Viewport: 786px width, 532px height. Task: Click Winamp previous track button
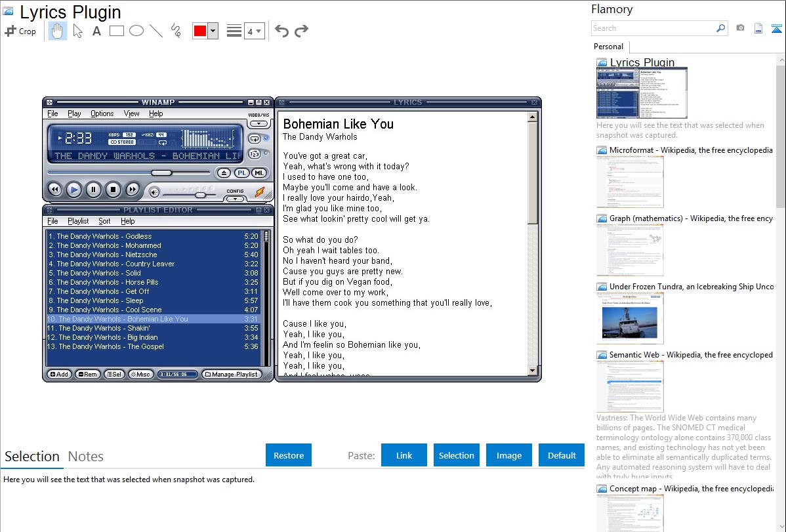pyautogui.click(x=54, y=190)
